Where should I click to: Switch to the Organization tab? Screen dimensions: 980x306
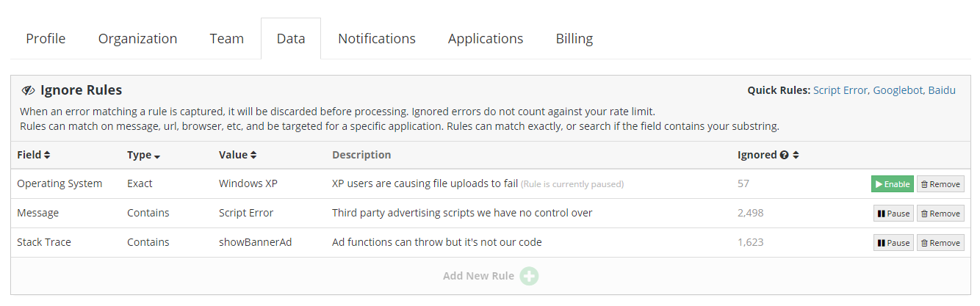click(137, 38)
